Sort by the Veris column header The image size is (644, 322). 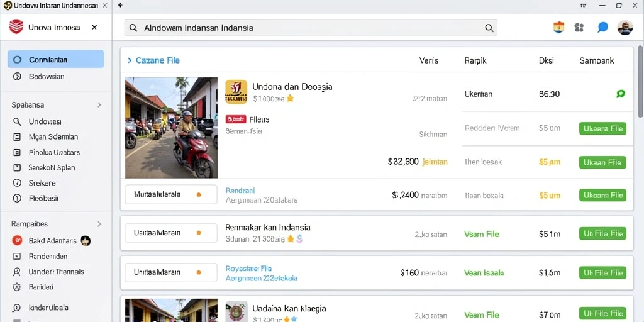[x=428, y=60]
